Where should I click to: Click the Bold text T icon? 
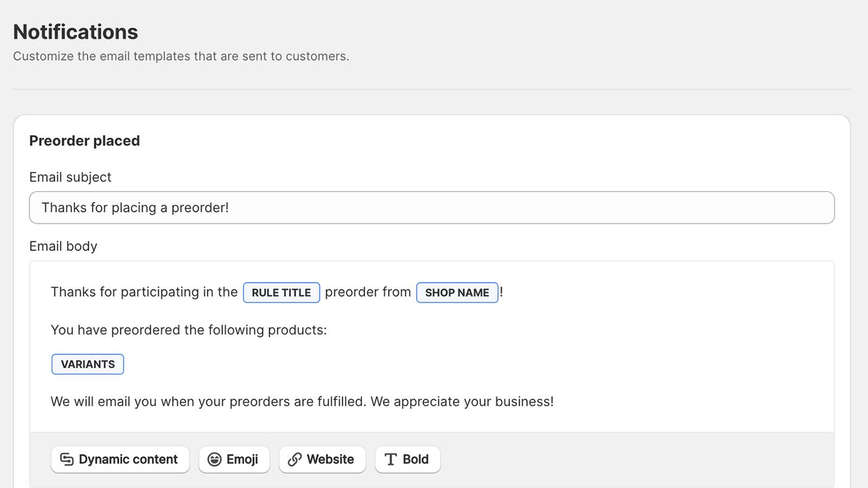coord(391,460)
